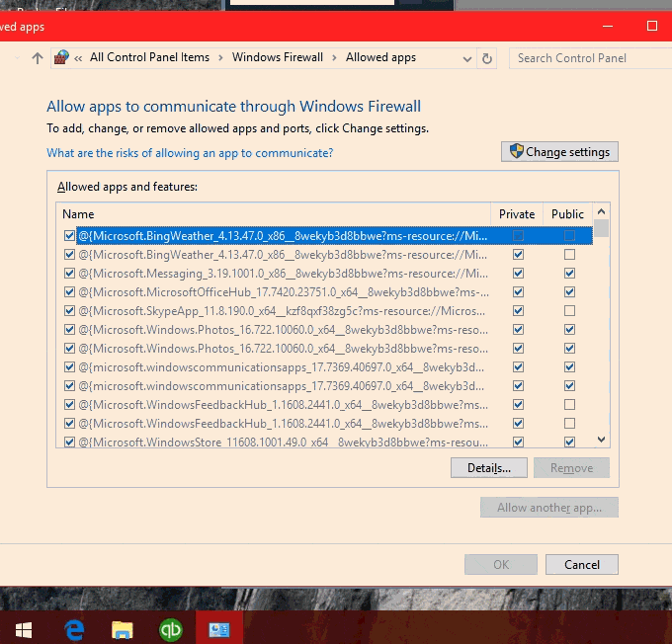Launch Microsoft Edge from the taskbar
Image resolution: width=672 pixels, height=644 pixels.
(x=74, y=630)
